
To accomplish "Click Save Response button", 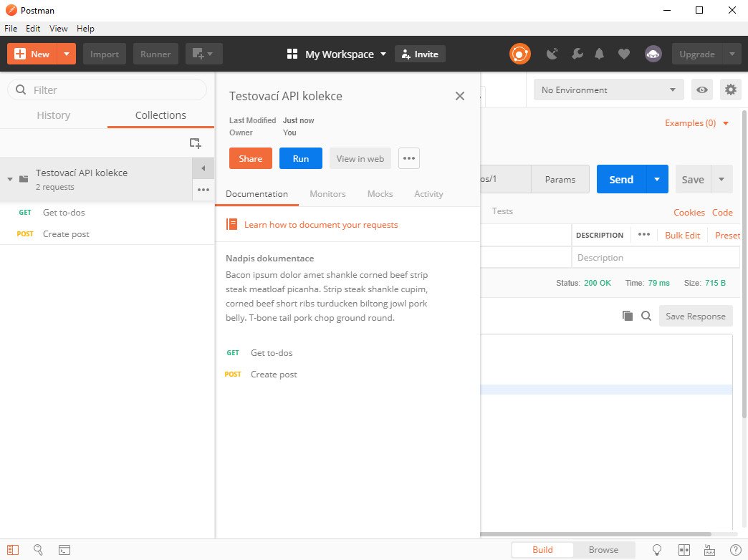I will click(x=696, y=316).
